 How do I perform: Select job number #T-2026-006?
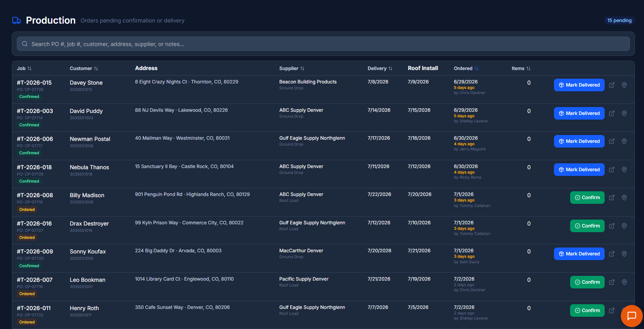click(35, 139)
